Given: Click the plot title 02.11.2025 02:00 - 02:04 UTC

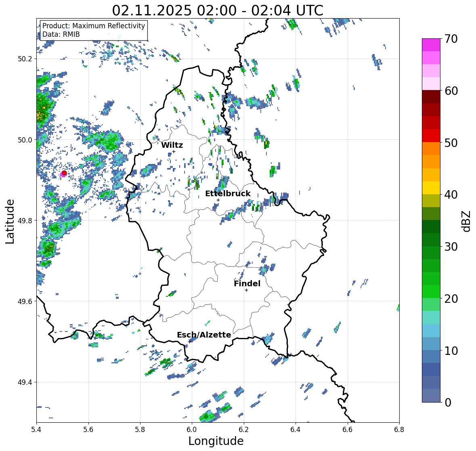Looking at the screenshot, I should [218, 10].
